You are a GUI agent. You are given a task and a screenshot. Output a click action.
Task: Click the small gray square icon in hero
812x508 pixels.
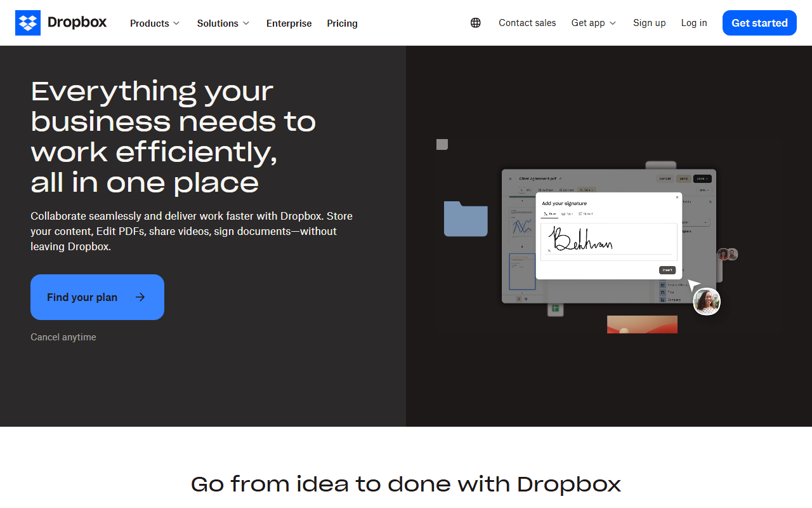pyautogui.click(x=442, y=145)
